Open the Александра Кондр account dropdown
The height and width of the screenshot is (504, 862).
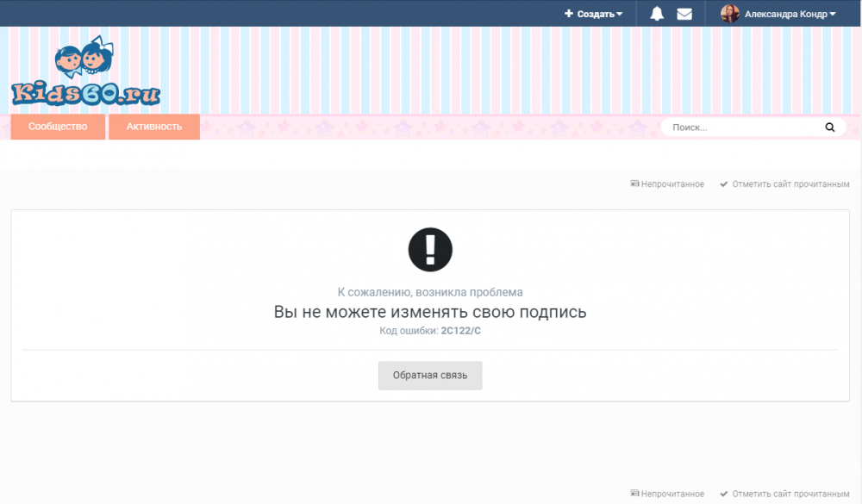(x=784, y=13)
